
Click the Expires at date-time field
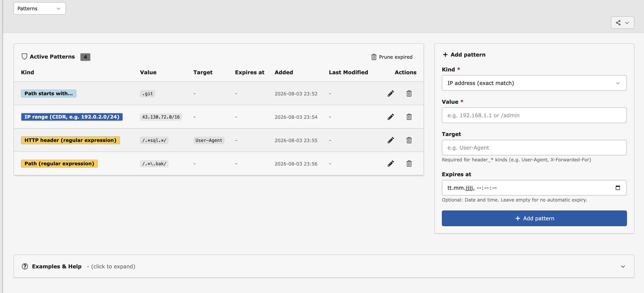coord(534,188)
